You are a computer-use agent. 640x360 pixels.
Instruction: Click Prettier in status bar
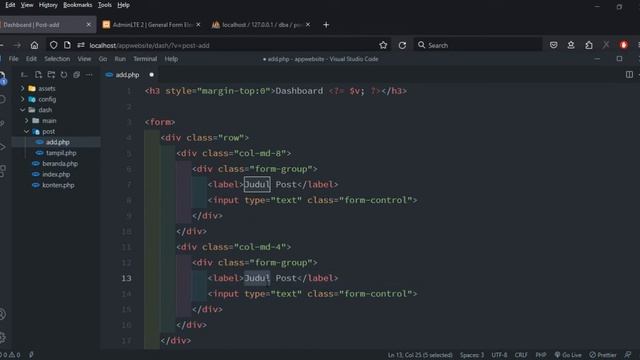(603, 355)
